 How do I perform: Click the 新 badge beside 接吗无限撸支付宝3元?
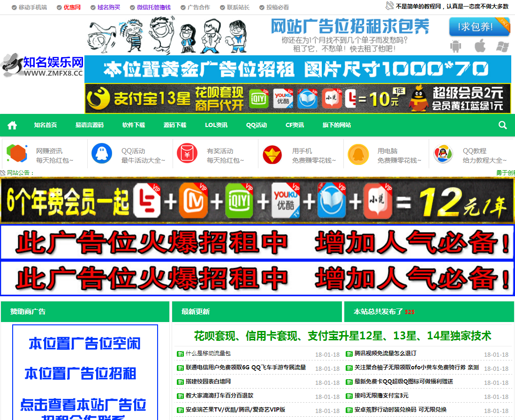tap(349, 396)
